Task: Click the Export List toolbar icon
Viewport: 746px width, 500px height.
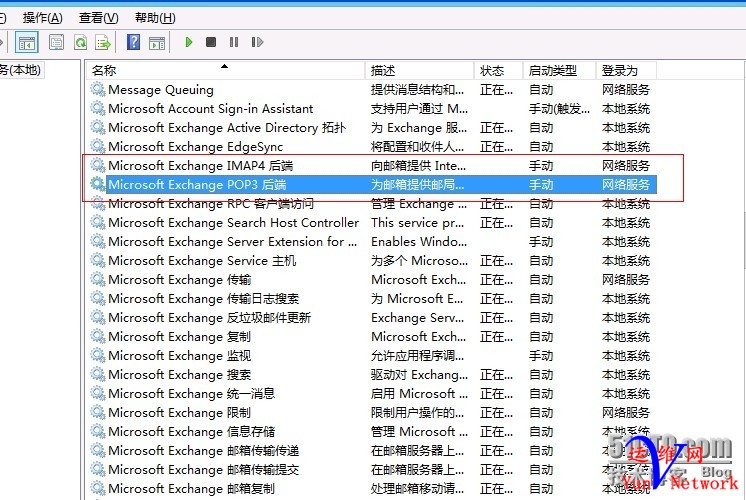Action: pyautogui.click(x=103, y=42)
